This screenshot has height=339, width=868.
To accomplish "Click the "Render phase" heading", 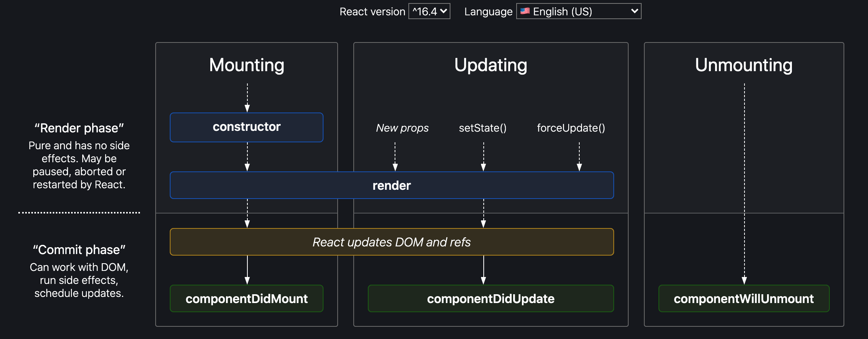I will [79, 128].
